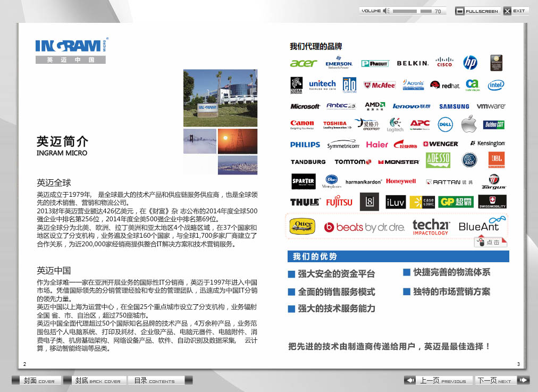Click the Beats by Dr. Dre logo
Screen dimensions: 538x392
coord(364,227)
